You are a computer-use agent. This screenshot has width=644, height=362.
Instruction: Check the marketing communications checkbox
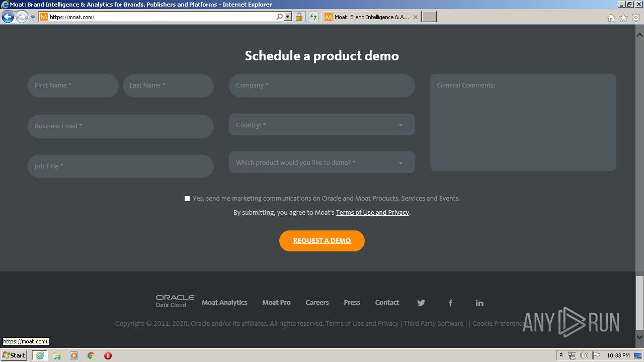[187, 199]
